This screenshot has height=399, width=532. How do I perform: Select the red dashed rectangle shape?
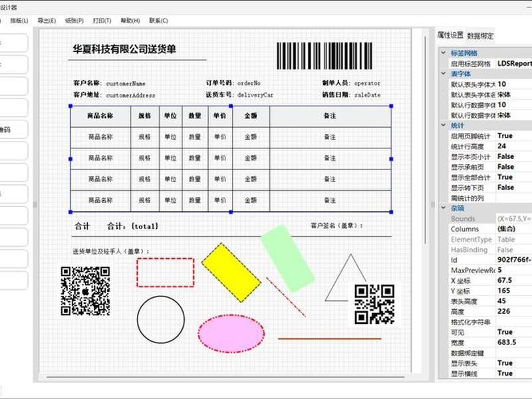click(x=165, y=273)
